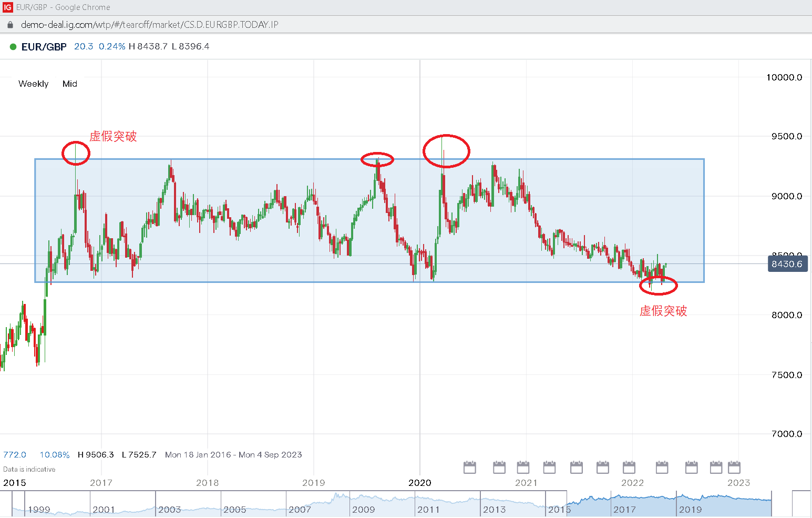Open the Weekly timeframe dropdown
Image resolution: width=812 pixels, height=518 pixels.
point(33,84)
